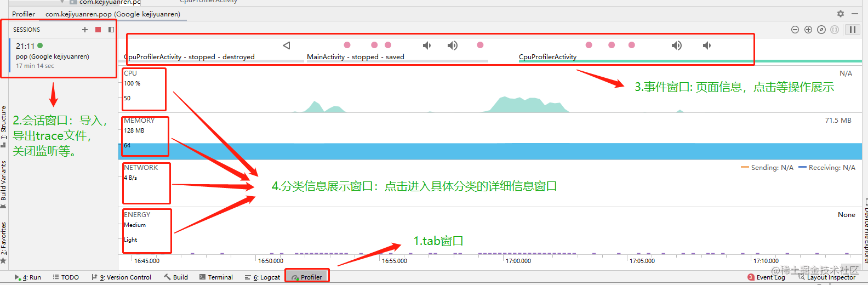Image resolution: width=868 pixels, height=285 pixels.
Task: Select the Profiler tab header
Action: click(24, 14)
